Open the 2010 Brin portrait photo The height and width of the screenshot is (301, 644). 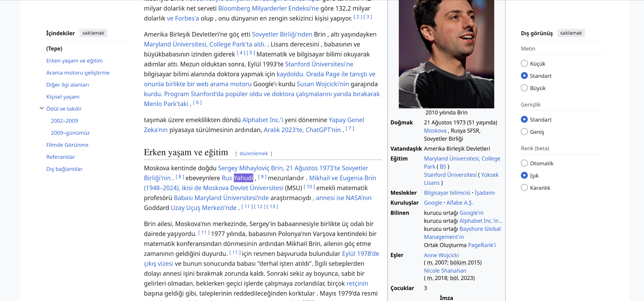click(x=446, y=54)
